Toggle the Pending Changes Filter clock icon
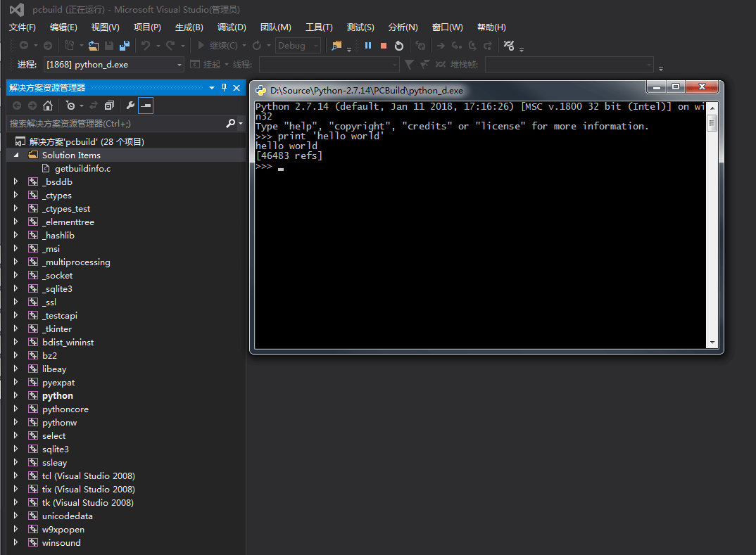 click(x=70, y=106)
